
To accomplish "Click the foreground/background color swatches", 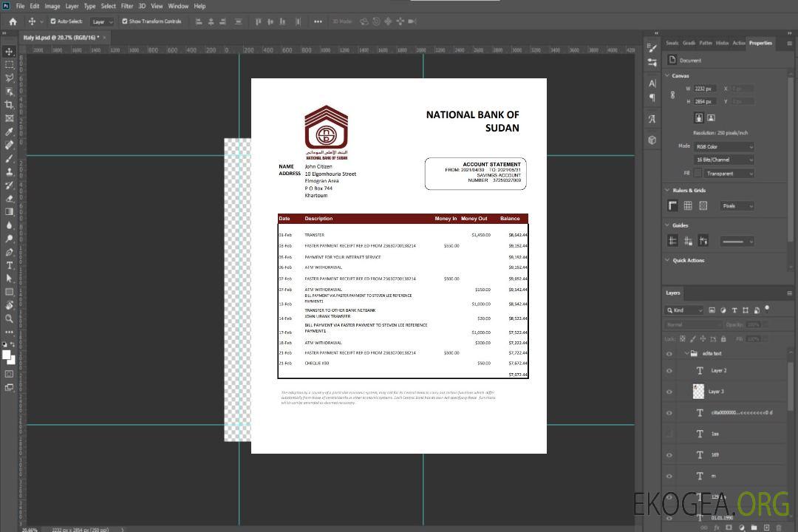I will pyautogui.click(x=9, y=358).
